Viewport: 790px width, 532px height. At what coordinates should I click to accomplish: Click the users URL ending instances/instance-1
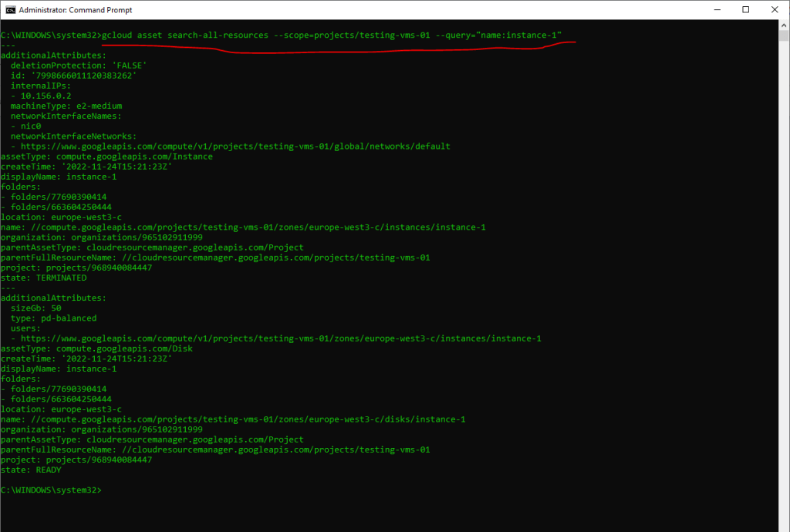pyautogui.click(x=281, y=338)
